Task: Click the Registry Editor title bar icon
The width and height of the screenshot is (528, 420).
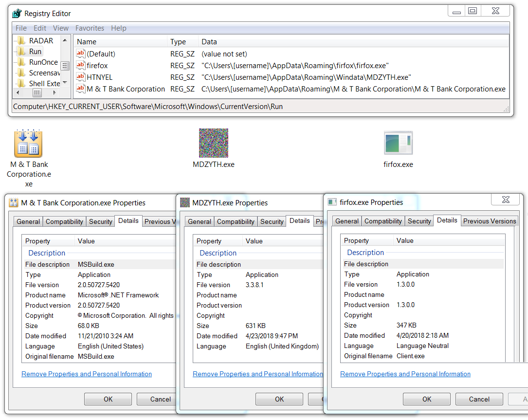Action: (x=17, y=14)
